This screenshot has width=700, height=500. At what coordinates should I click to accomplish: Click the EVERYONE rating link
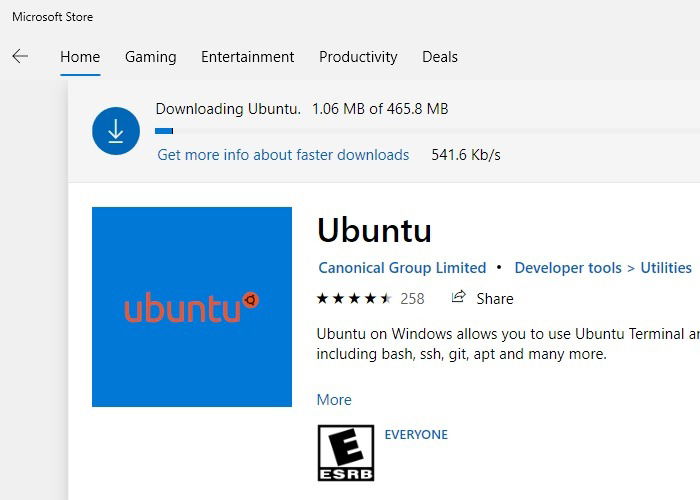[x=416, y=434]
